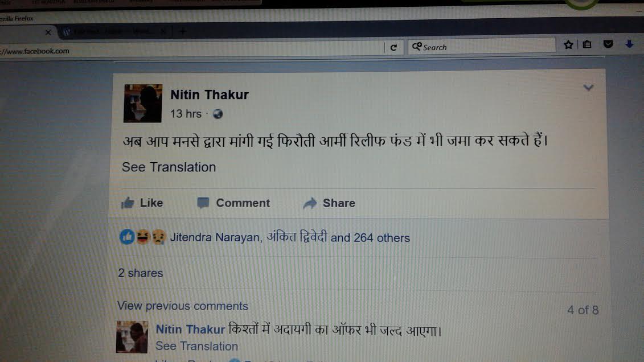This screenshot has height=362, width=644.
Task: Save page with the Pocket icon
Action: click(608, 44)
